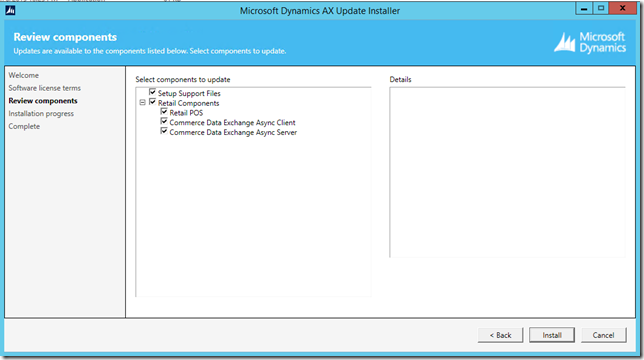The height and width of the screenshot is (360, 644).
Task: Select the Welcome step in sidebar
Action: (x=23, y=75)
